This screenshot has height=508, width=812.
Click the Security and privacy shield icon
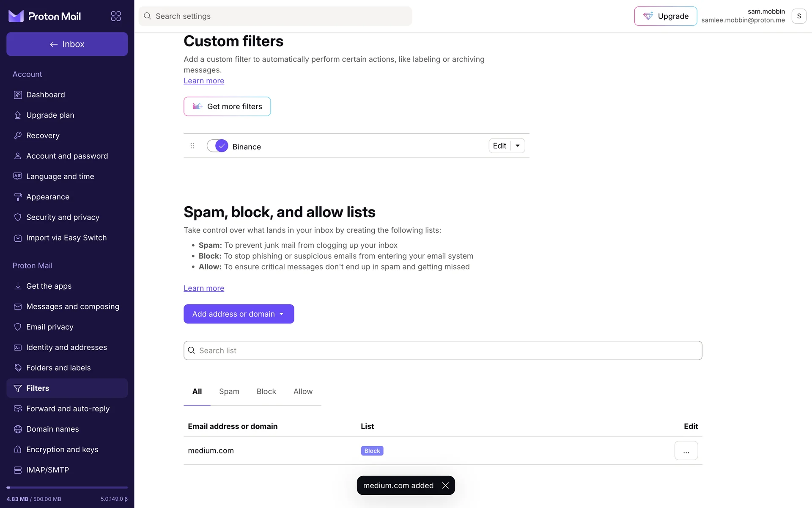tap(18, 217)
